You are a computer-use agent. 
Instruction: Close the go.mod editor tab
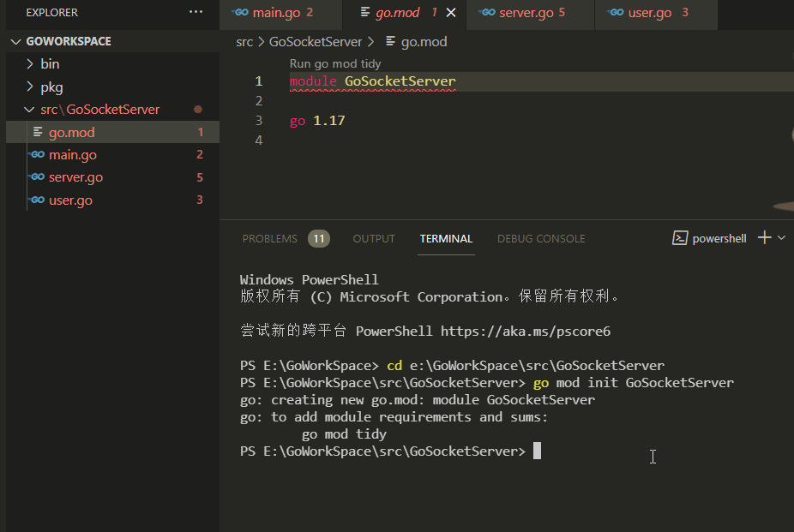[x=451, y=13]
